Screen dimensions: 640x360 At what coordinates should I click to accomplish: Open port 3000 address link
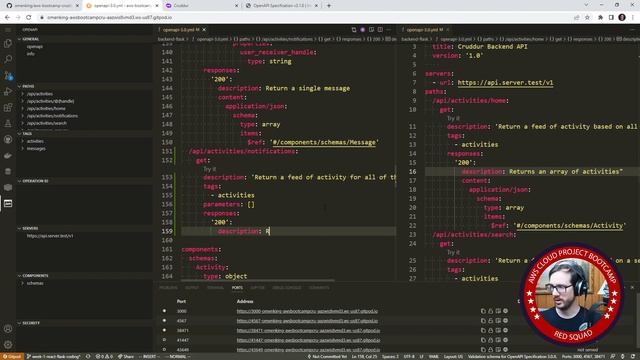click(x=307, y=311)
